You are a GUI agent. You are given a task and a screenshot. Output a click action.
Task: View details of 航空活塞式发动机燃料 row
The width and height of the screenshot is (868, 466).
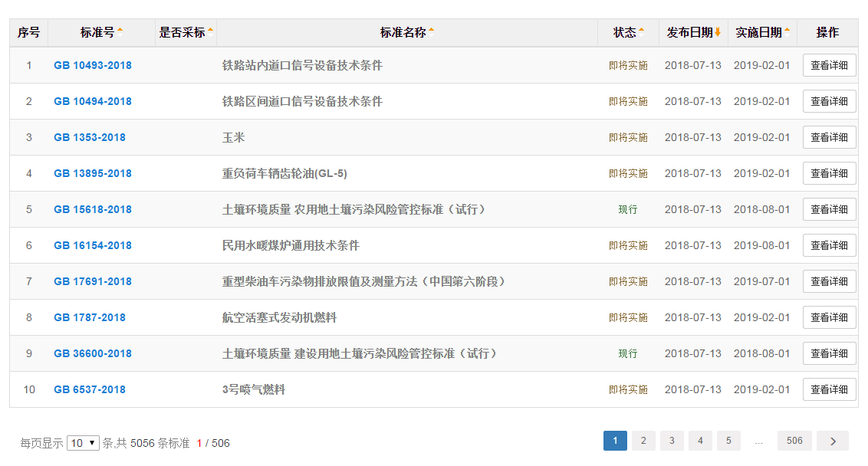[829, 317]
